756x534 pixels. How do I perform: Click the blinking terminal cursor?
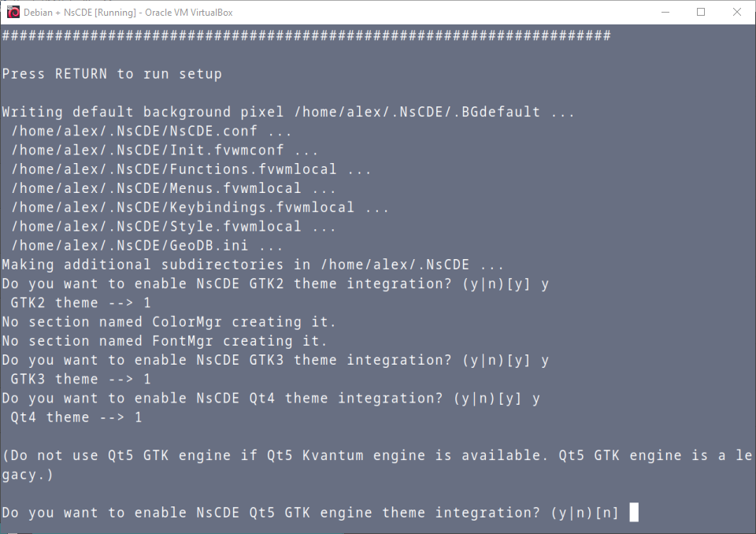pos(632,512)
